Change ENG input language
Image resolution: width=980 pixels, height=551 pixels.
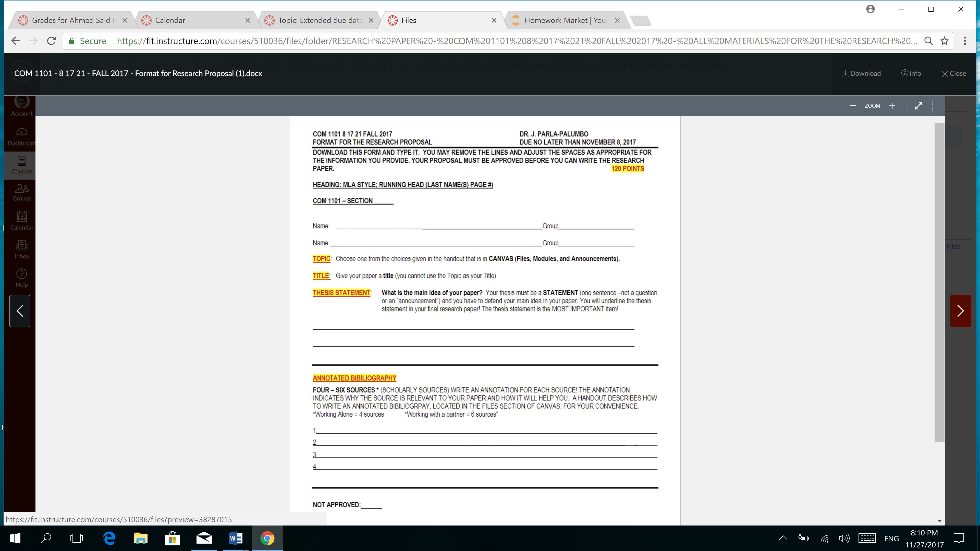pyautogui.click(x=891, y=539)
